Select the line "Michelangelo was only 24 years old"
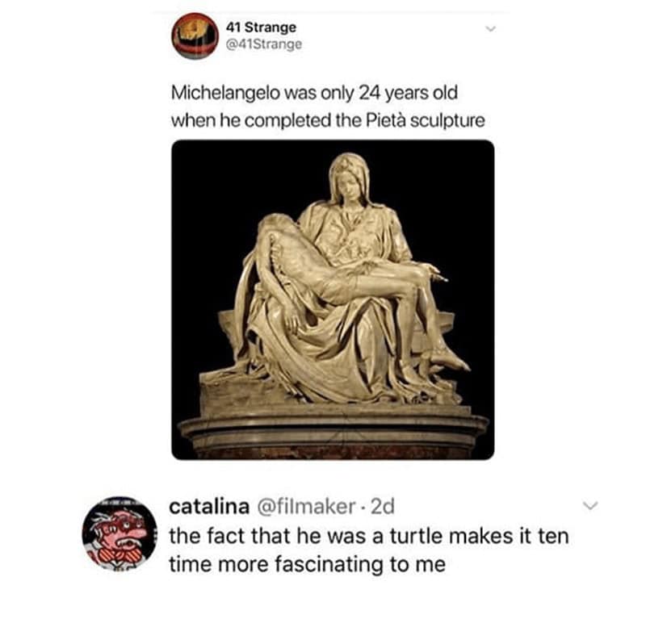 point(314,93)
